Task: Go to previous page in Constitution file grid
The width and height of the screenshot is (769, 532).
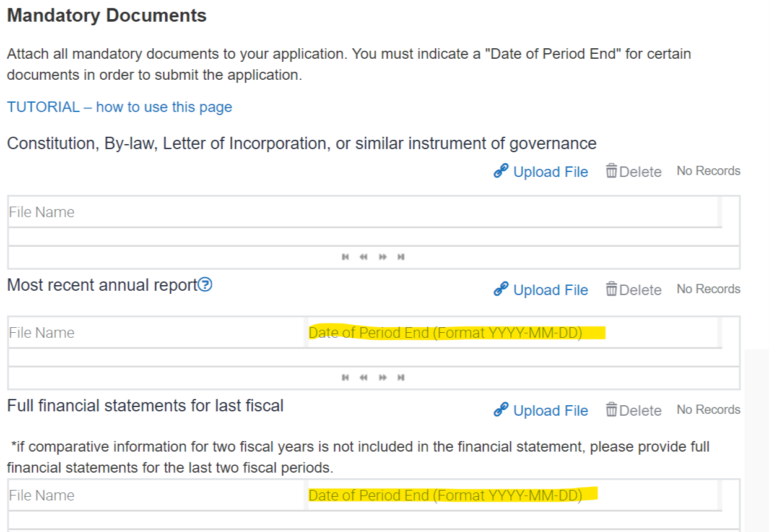Action: (363, 257)
